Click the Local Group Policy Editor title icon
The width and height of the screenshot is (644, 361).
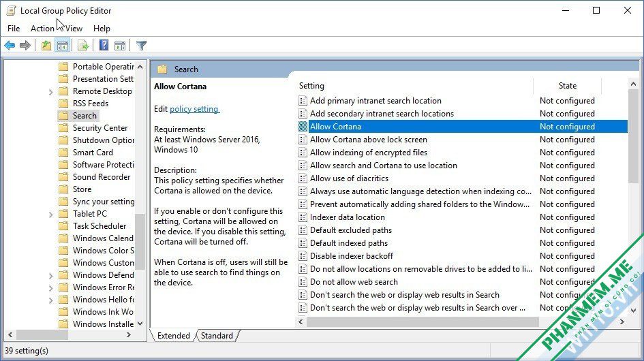pyautogui.click(x=11, y=11)
